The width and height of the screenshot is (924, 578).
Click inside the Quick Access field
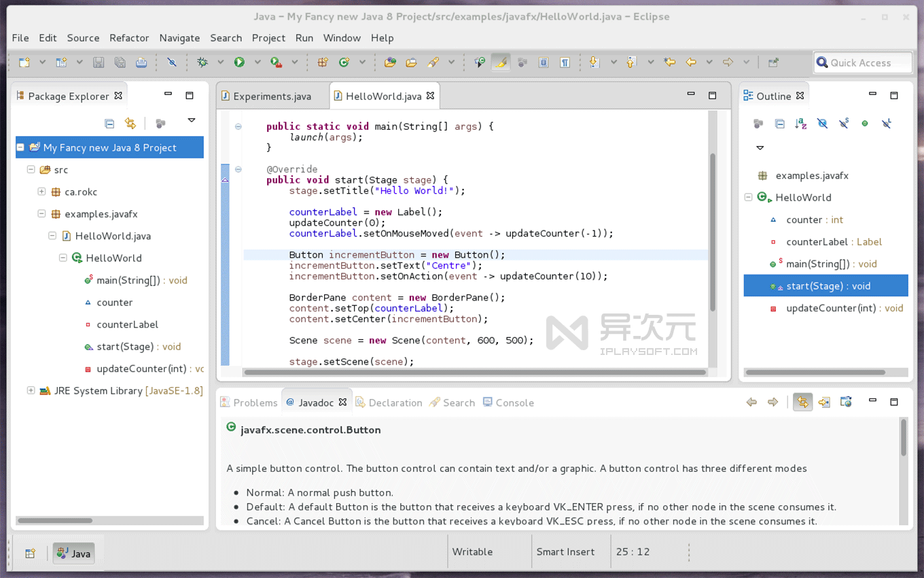pyautogui.click(x=861, y=63)
